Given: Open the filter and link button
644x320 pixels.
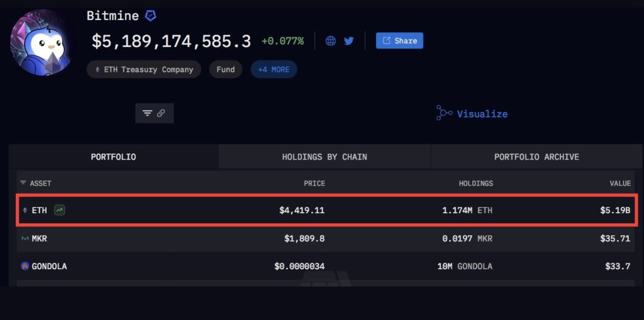Looking at the screenshot, I should 155,113.
